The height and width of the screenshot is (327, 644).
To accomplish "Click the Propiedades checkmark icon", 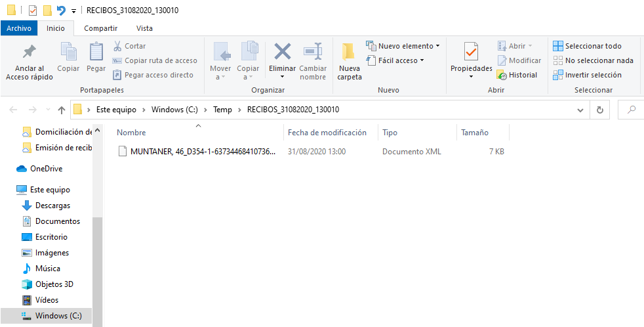I will pyautogui.click(x=471, y=52).
